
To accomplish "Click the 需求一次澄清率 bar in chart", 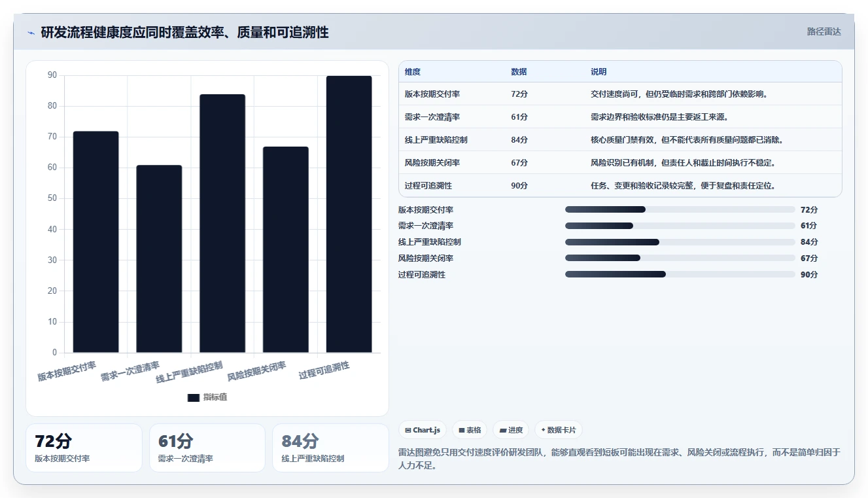I will click(x=159, y=259).
